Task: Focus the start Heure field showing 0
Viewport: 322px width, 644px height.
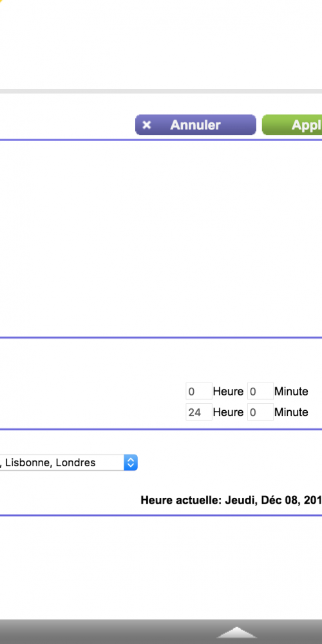Action: tap(199, 392)
